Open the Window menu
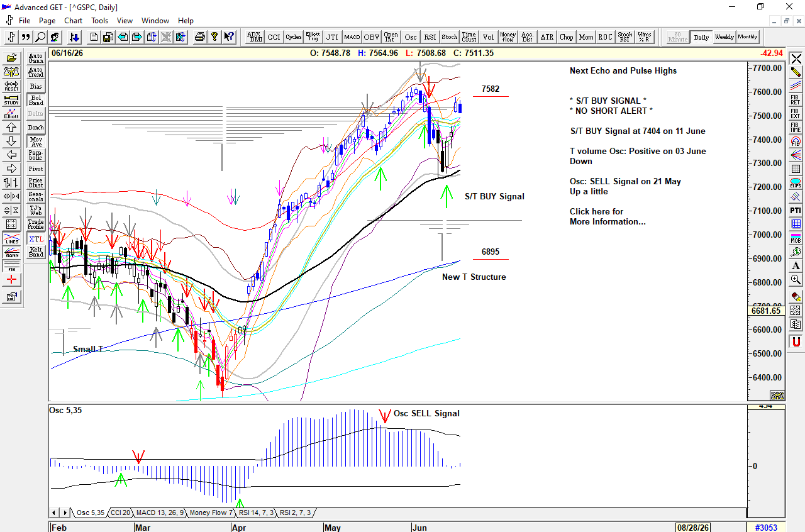 click(x=155, y=21)
